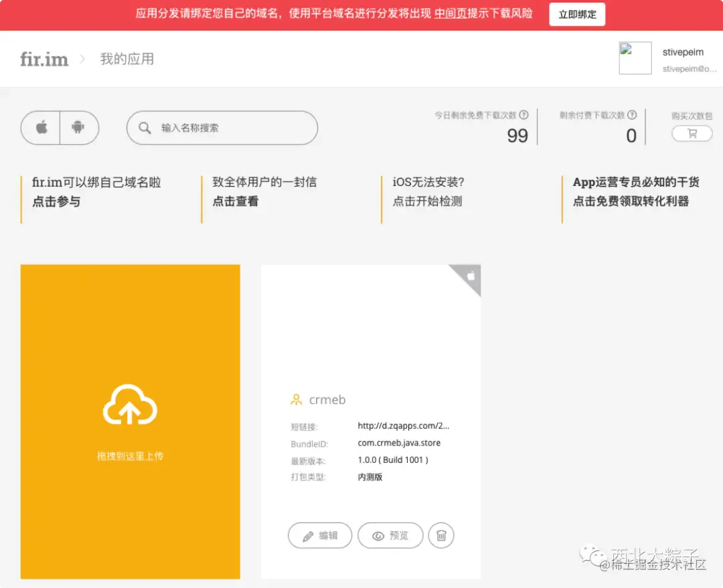Image resolution: width=723 pixels, height=588 pixels.
Task: Click the shopping cart purchase button
Action: pyautogui.click(x=692, y=134)
